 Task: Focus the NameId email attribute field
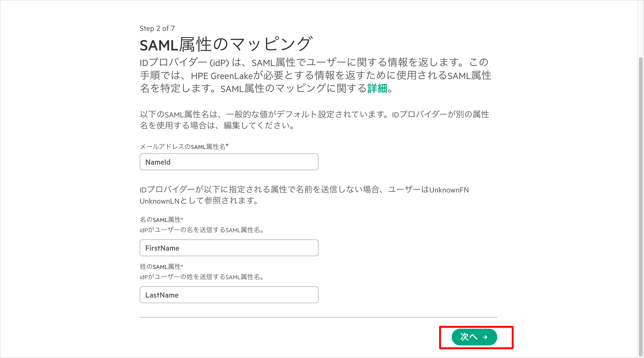(229, 162)
